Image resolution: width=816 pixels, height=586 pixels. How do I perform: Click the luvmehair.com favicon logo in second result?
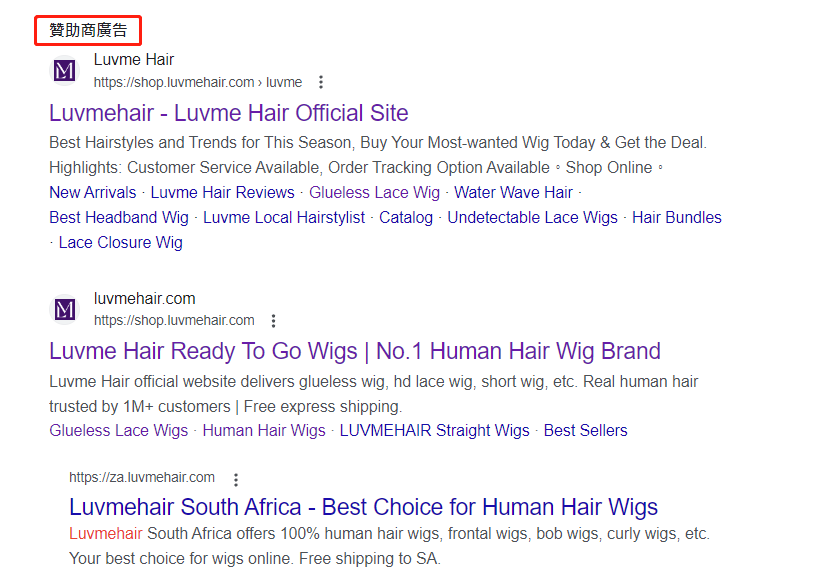click(65, 310)
